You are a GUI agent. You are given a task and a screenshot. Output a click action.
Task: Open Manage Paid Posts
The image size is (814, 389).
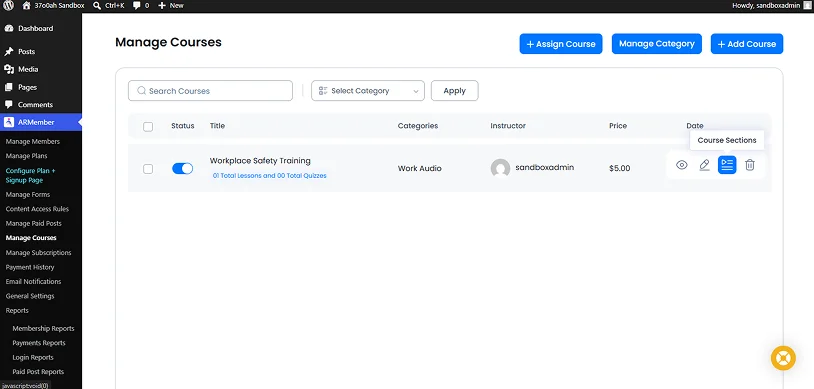(x=34, y=223)
